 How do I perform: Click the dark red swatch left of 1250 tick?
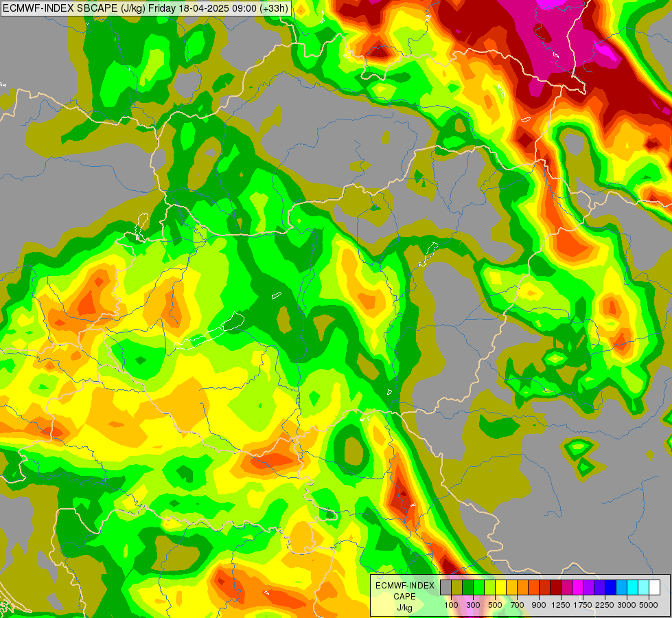[x=556, y=587]
